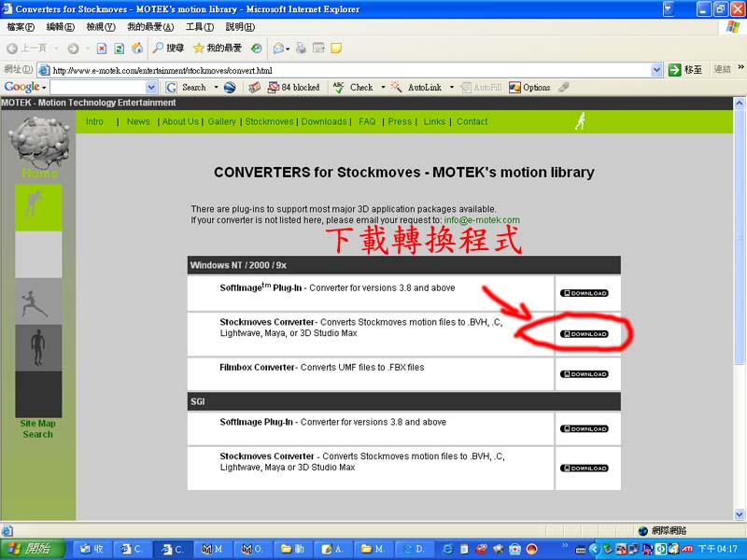This screenshot has width=747, height=560.
Task: Click the AutoFill button on Google toolbar
Action: click(x=482, y=88)
